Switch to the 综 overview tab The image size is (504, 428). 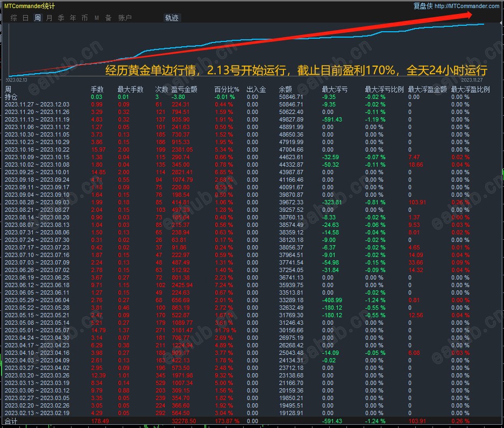pos(14,18)
